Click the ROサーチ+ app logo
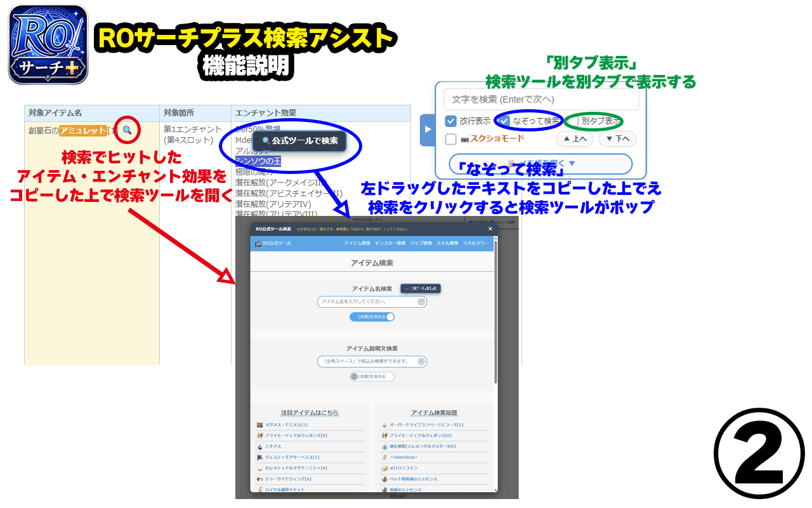Screen dimensions: 812x508 coord(48,44)
